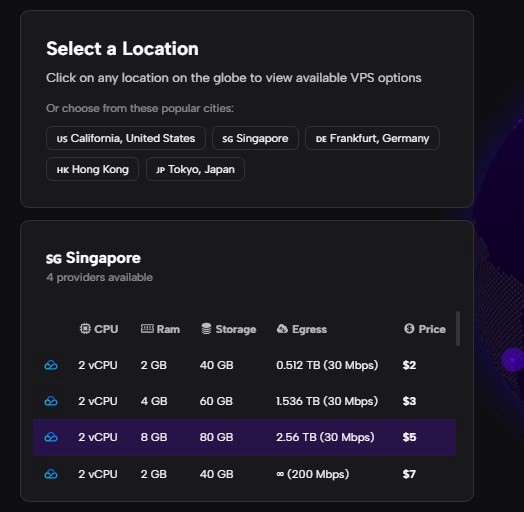
Task: Click the Egress cloud upload icon
Action: coord(282,329)
